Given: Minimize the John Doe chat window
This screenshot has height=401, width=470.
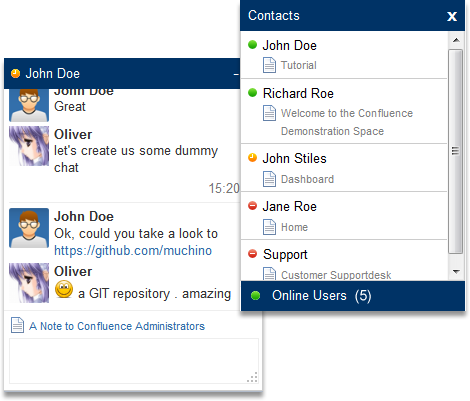Looking at the screenshot, I should (236, 74).
